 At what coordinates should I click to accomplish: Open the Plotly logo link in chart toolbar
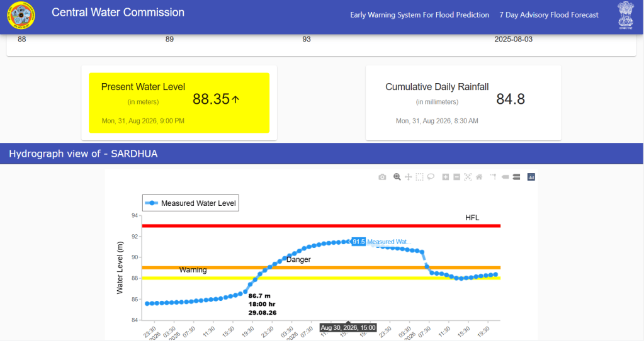coord(531,177)
